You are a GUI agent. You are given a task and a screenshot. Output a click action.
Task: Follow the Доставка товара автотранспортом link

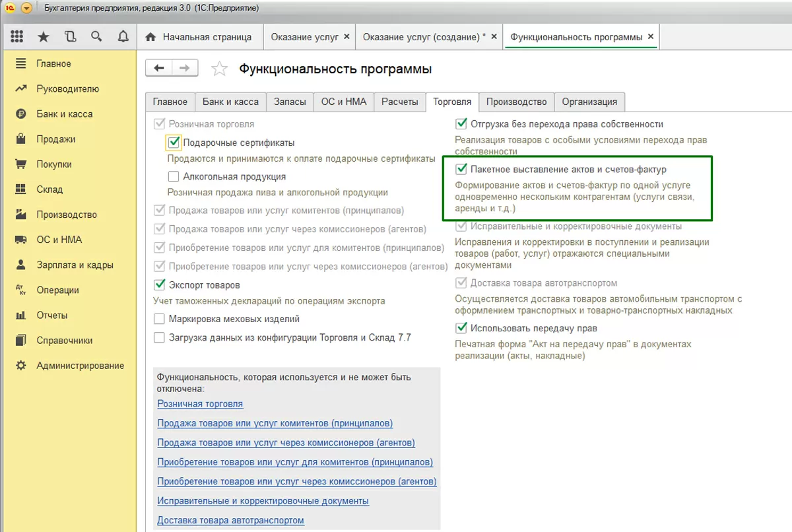coord(230,520)
